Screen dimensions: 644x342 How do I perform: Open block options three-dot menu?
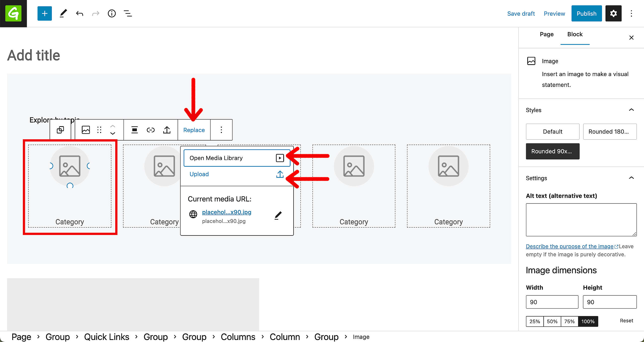click(221, 130)
